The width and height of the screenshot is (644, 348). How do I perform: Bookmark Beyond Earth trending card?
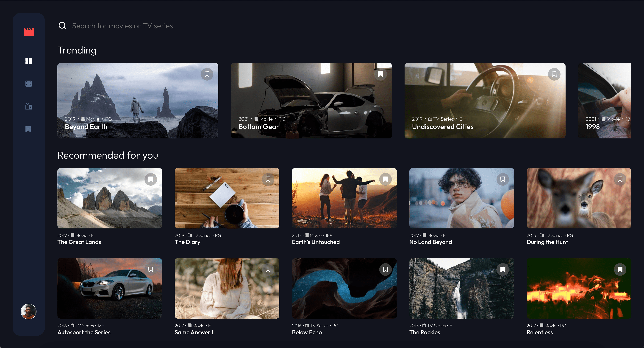(207, 74)
